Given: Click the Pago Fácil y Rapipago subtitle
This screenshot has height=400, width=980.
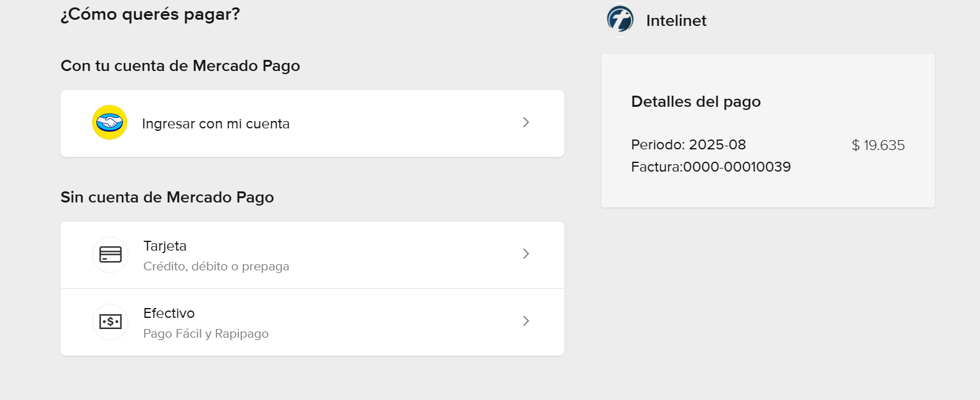Looking at the screenshot, I should tap(206, 334).
